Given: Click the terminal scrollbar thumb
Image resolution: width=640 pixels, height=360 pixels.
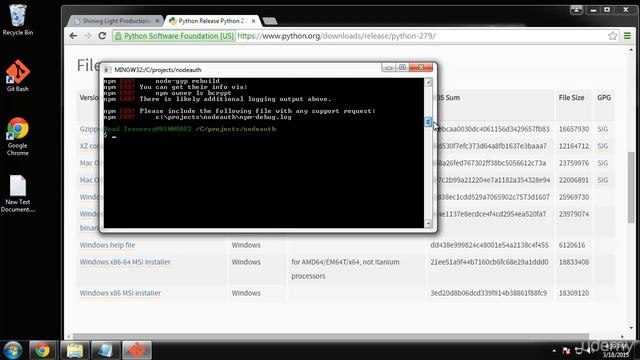Looking at the screenshot, I should 428,122.
